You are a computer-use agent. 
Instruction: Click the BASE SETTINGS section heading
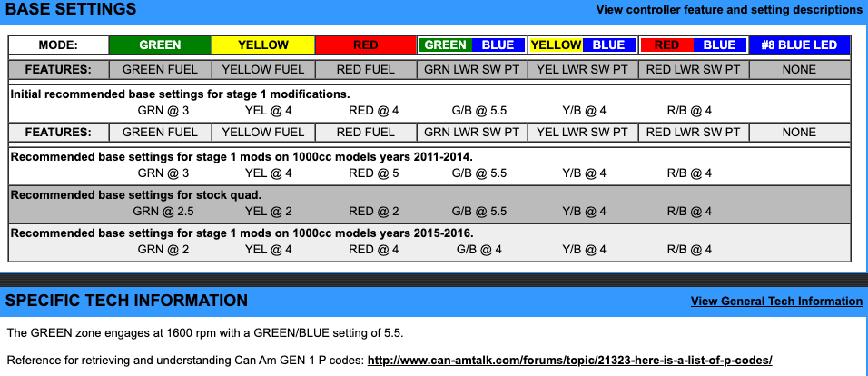click(x=72, y=10)
